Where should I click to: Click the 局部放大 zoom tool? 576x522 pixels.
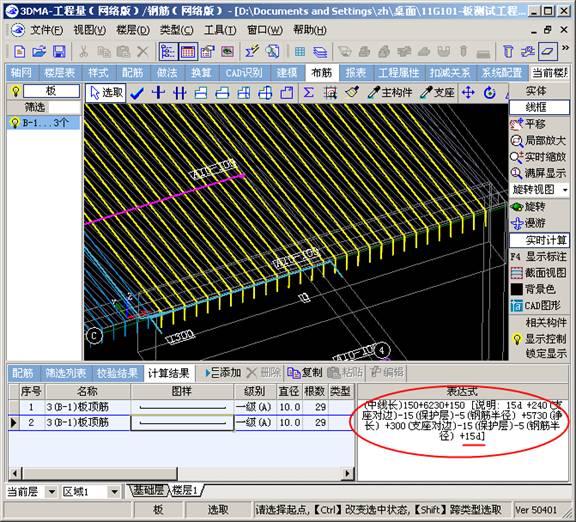pyautogui.click(x=538, y=141)
